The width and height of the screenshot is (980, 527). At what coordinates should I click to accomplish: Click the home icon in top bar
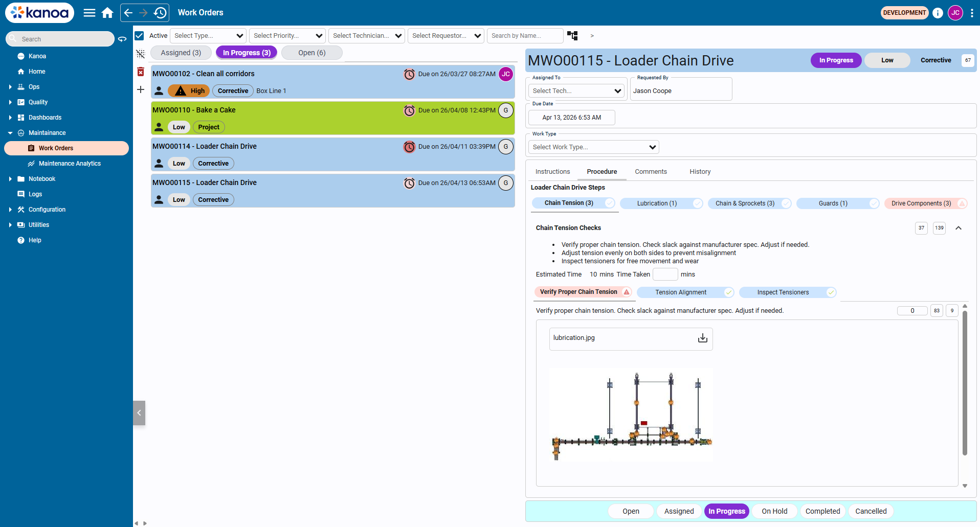tap(107, 13)
